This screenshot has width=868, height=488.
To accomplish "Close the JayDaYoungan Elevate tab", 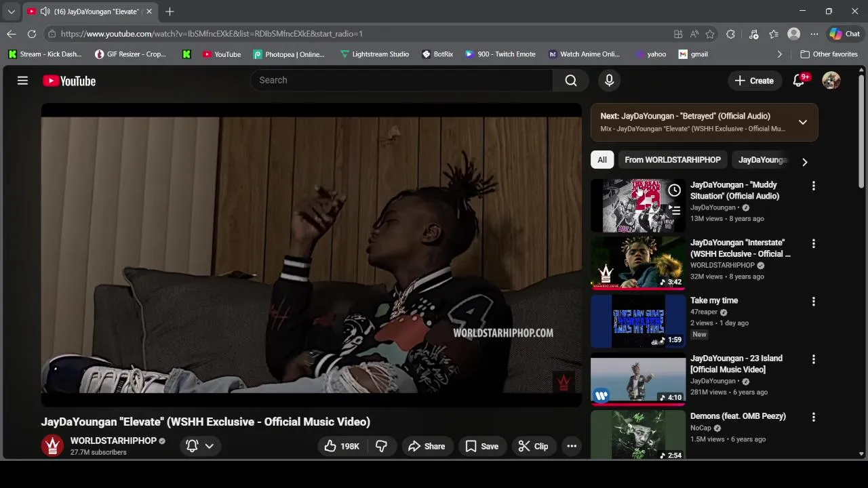I will 149,12.
